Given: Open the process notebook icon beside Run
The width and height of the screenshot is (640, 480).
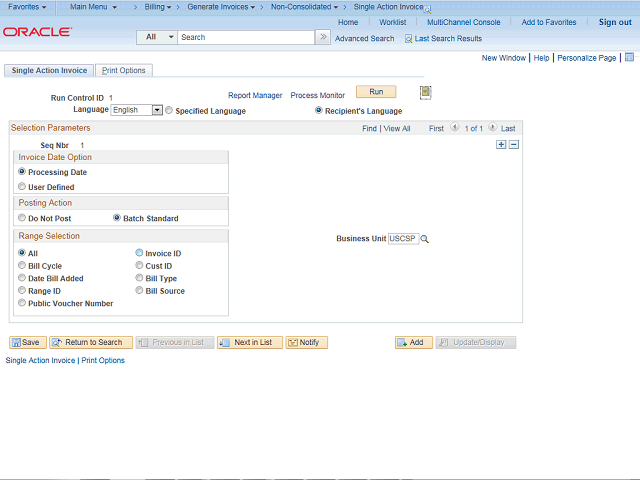Looking at the screenshot, I should click(425, 93).
